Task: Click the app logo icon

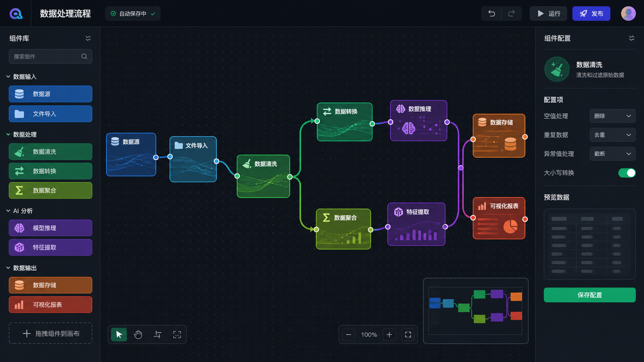Action: [x=16, y=14]
